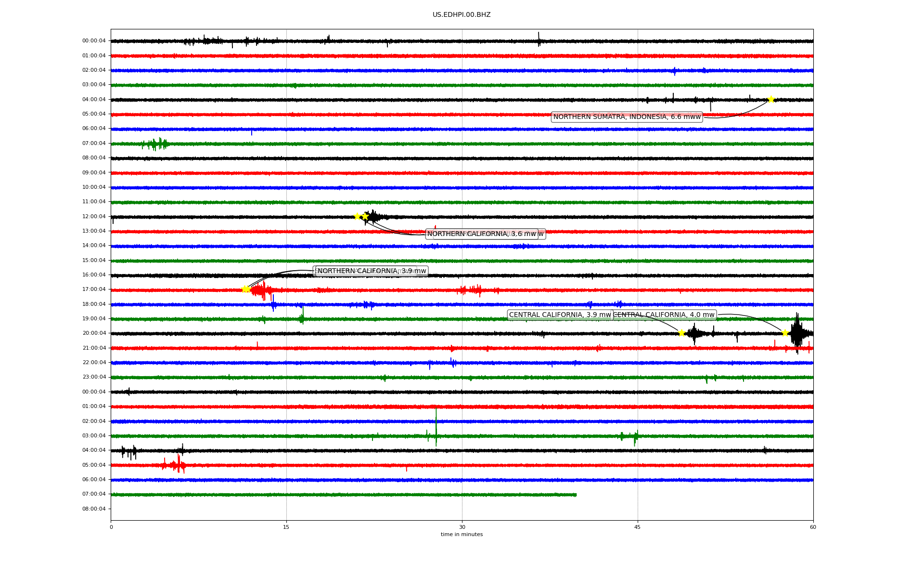Click the 12:00:04 row time label
Image resolution: width=924 pixels, height=578 pixels.
pos(94,216)
